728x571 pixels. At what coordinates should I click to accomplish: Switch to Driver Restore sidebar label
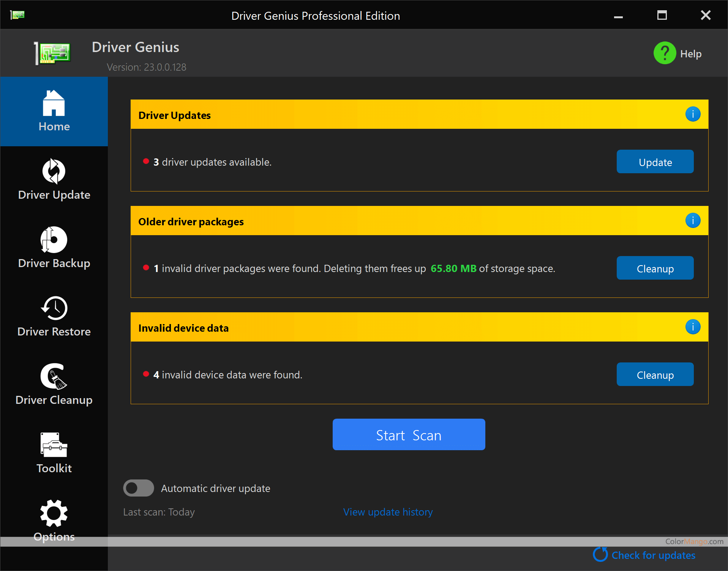(54, 332)
